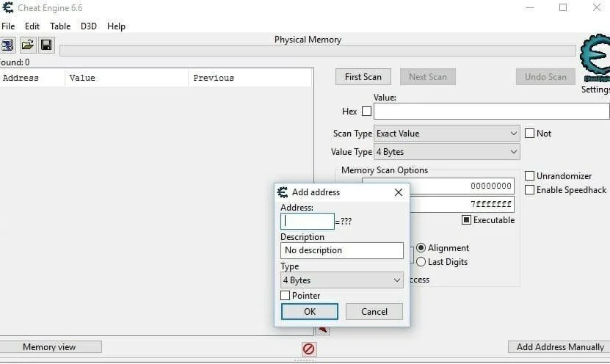Viewport: 610px width, 364px height.
Task: Open the Edit menu
Action: coord(32,26)
